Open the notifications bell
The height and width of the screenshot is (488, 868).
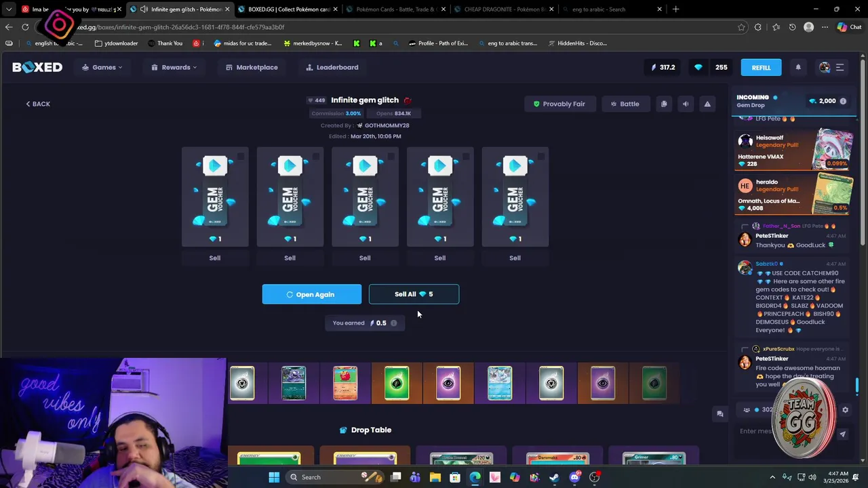[798, 67]
